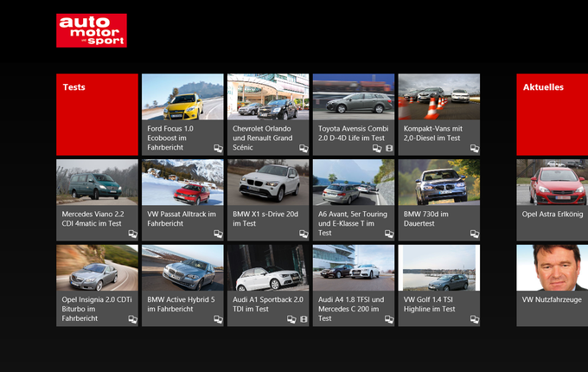Screen dimensions: 588x372
Task: Select the VW Nutzfahrzeuge portrait photo
Action: tap(552, 267)
